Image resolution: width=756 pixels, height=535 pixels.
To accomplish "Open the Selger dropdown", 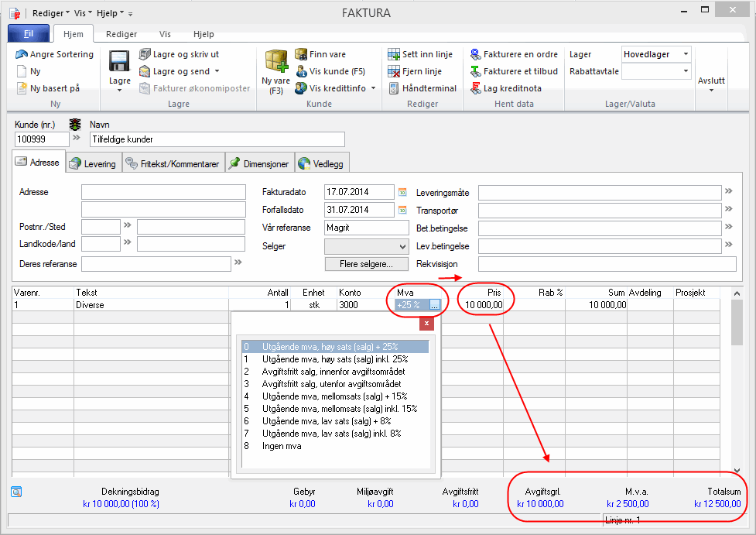I will coord(402,246).
